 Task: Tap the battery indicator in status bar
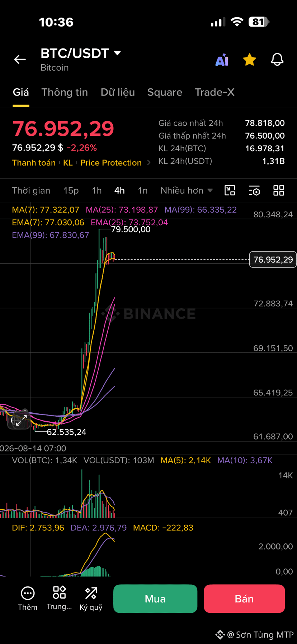259,22
